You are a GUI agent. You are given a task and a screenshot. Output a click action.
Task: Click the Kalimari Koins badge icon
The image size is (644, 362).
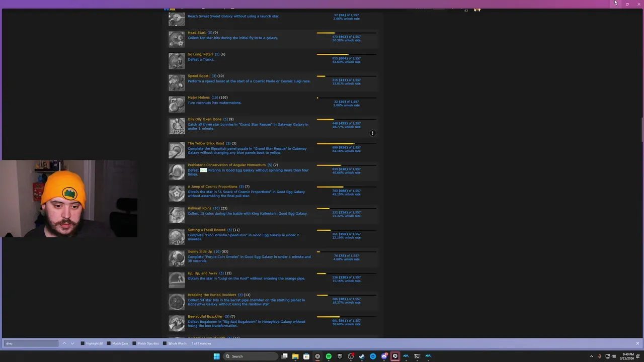[x=177, y=215]
